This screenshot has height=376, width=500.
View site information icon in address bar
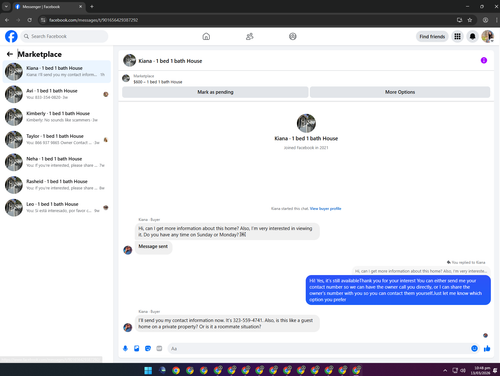click(x=43, y=20)
